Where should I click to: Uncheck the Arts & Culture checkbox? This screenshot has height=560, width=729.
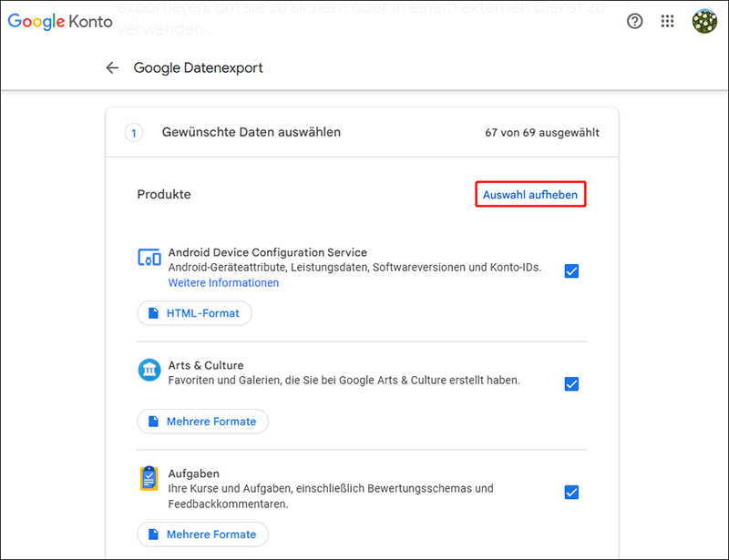pyautogui.click(x=571, y=384)
